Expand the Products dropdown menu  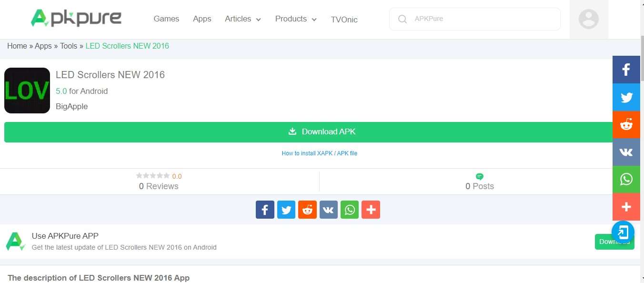[x=296, y=19]
